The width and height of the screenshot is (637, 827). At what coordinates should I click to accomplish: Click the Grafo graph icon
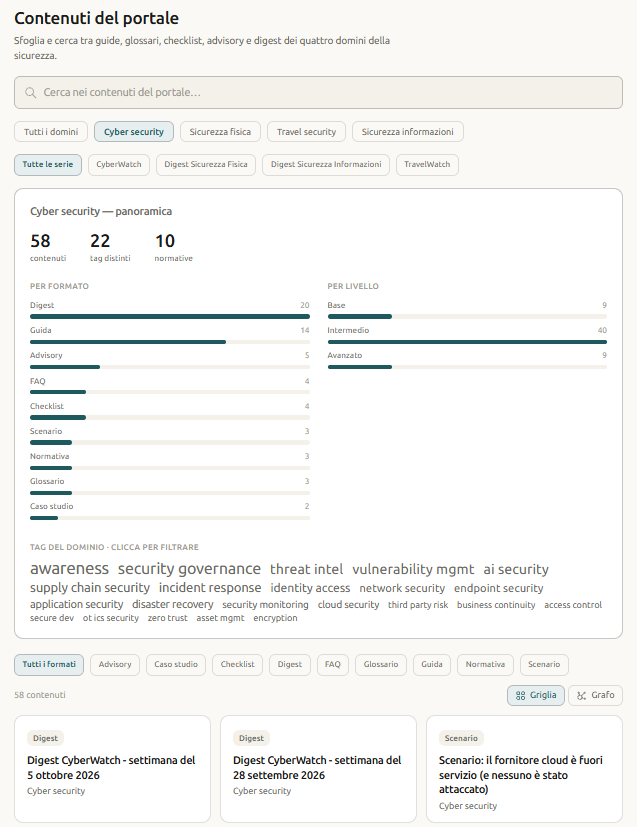[581, 695]
